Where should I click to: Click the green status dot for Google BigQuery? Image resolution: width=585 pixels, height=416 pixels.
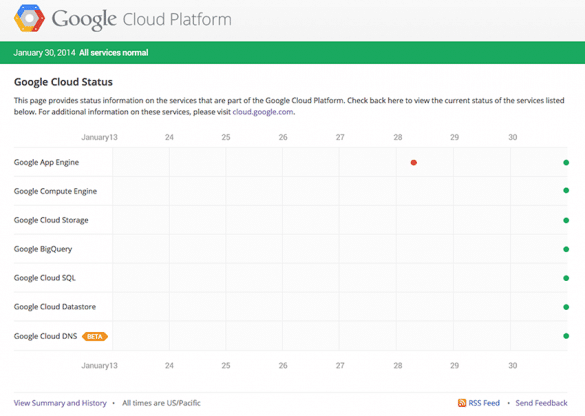tap(566, 249)
